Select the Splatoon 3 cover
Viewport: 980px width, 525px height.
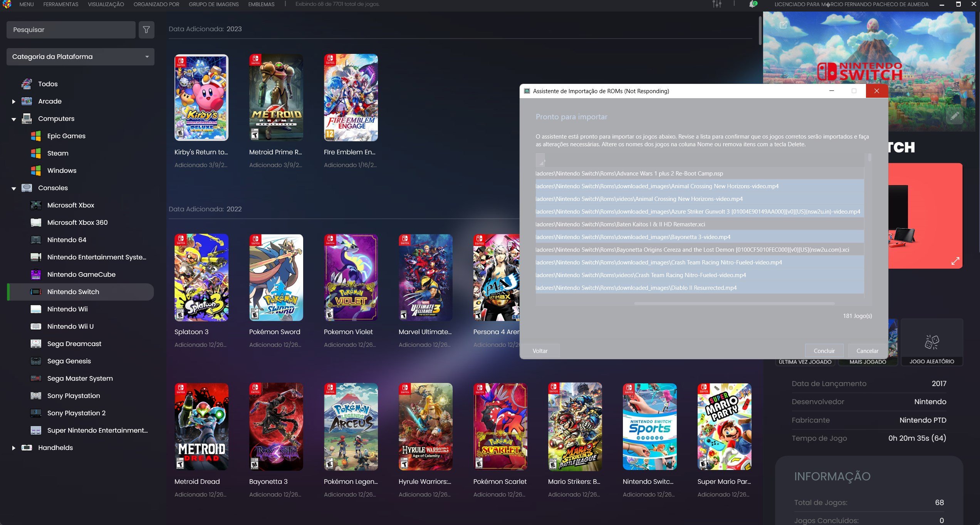point(201,278)
